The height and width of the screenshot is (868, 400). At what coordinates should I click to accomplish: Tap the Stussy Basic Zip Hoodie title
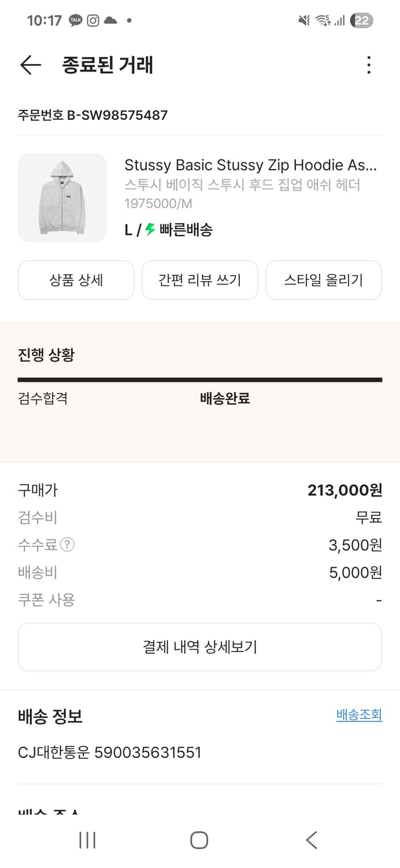coord(250,165)
